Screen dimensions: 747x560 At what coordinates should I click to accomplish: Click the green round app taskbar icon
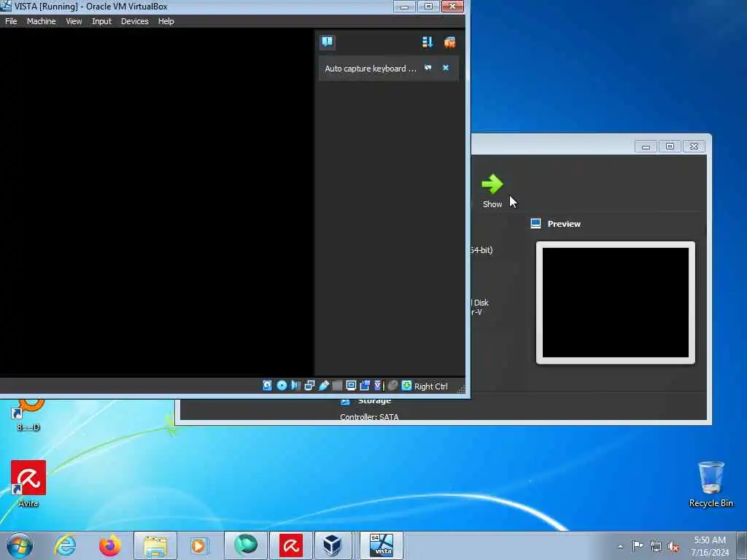[245, 545]
